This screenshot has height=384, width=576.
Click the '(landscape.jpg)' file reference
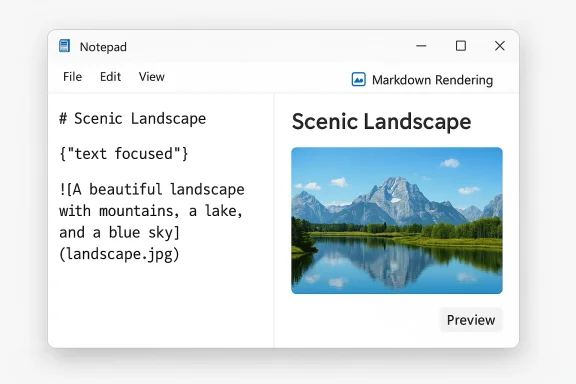pyautogui.click(x=119, y=254)
